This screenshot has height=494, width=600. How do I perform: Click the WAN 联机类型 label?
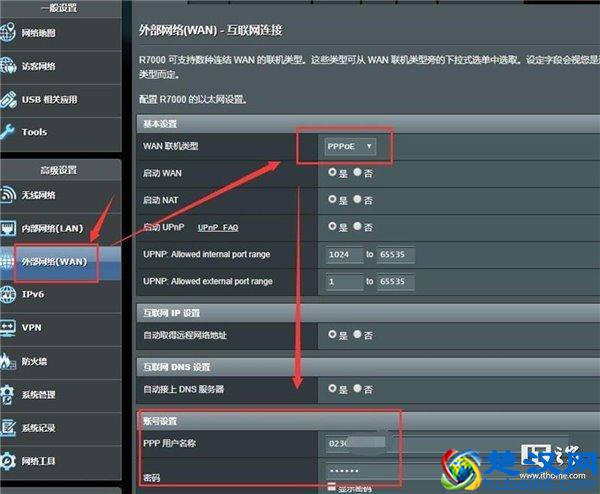click(x=171, y=146)
